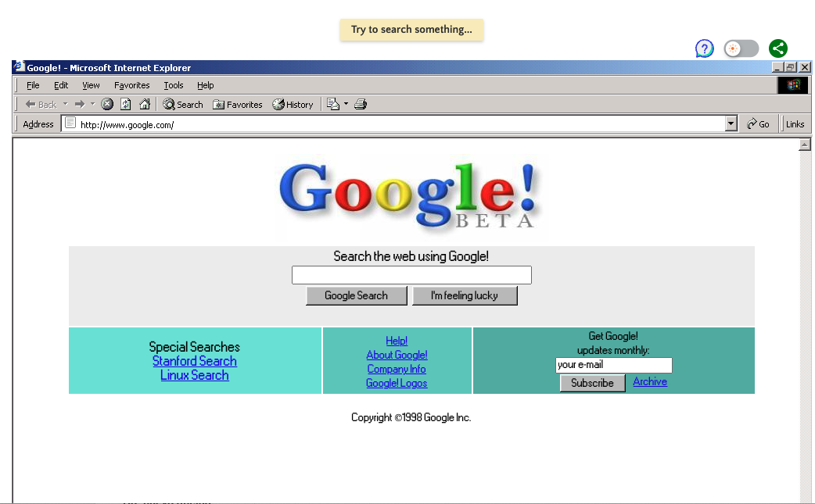Viewport: 815px width, 504px height.
Task: Open the Help! link
Action: click(397, 341)
